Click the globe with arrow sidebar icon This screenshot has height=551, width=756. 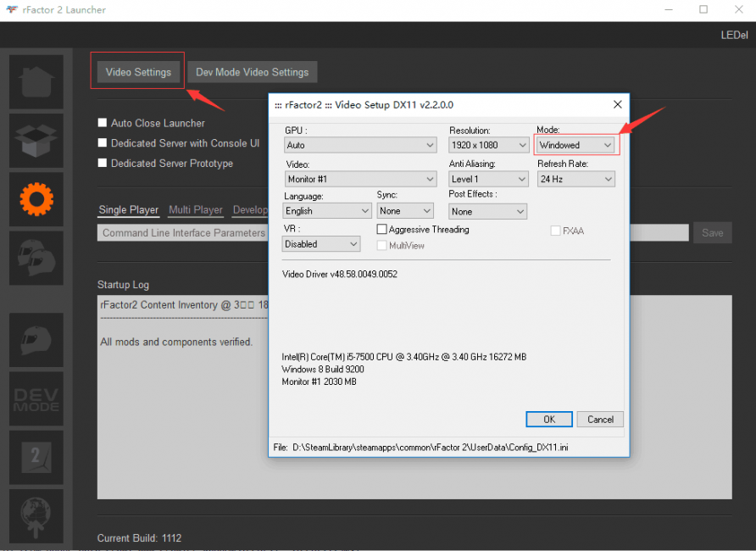(x=36, y=516)
